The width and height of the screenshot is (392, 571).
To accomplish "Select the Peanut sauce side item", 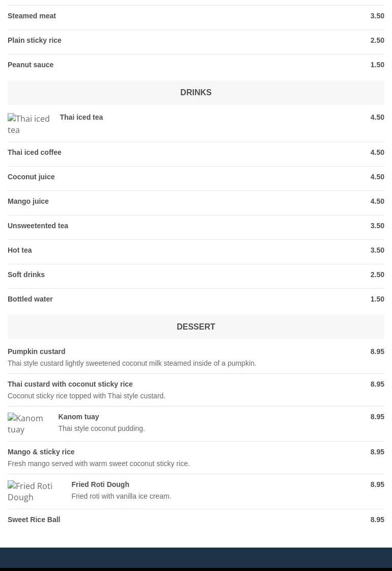I will coord(31,65).
